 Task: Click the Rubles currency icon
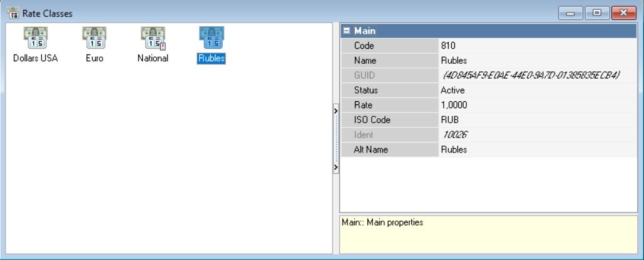pos(211,39)
